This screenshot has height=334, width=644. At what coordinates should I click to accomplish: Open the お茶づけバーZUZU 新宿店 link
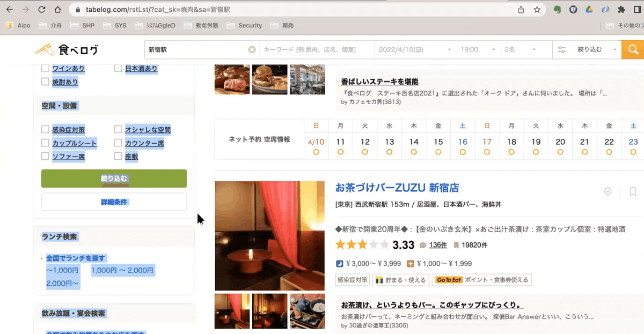[x=397, y=188]
